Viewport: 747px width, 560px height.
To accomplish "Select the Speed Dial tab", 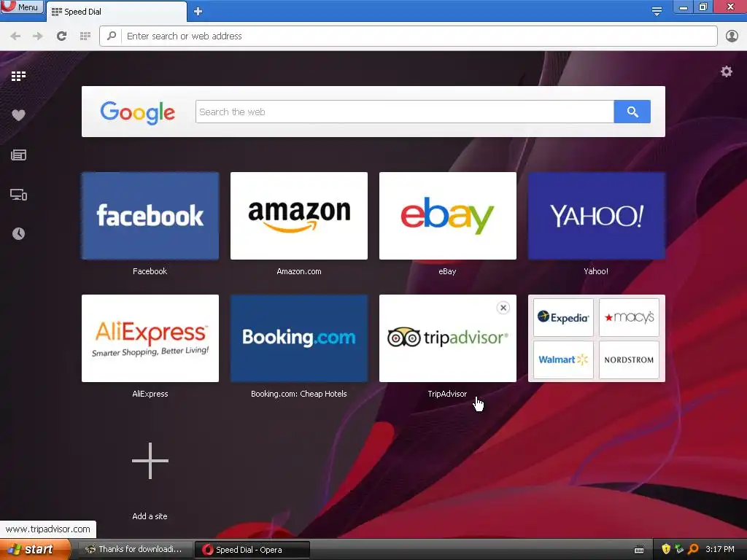I will (x=117, y=12).
